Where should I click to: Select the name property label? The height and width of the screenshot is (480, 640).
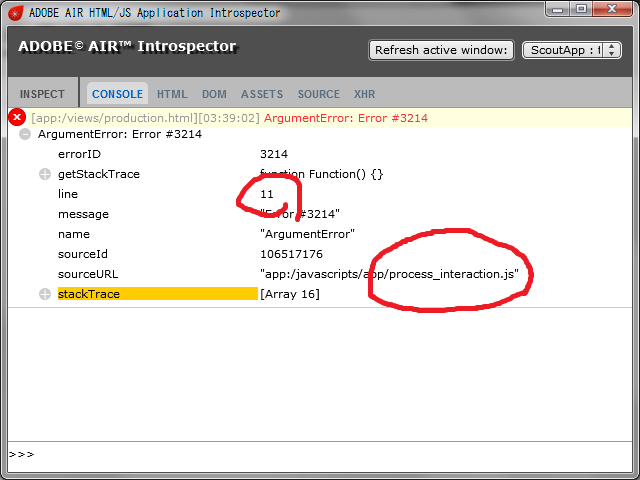[74, 234]
